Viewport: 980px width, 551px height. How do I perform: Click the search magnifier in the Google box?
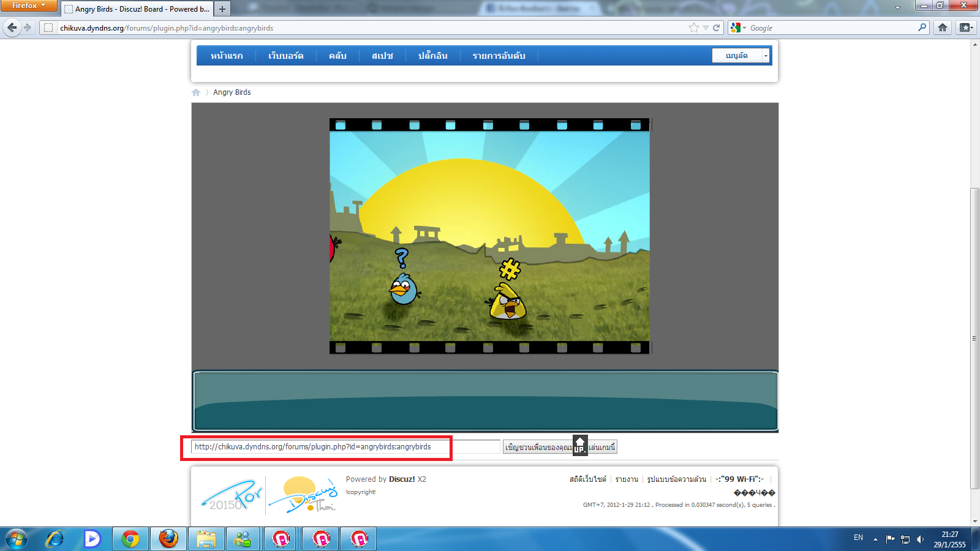point(922,28)
